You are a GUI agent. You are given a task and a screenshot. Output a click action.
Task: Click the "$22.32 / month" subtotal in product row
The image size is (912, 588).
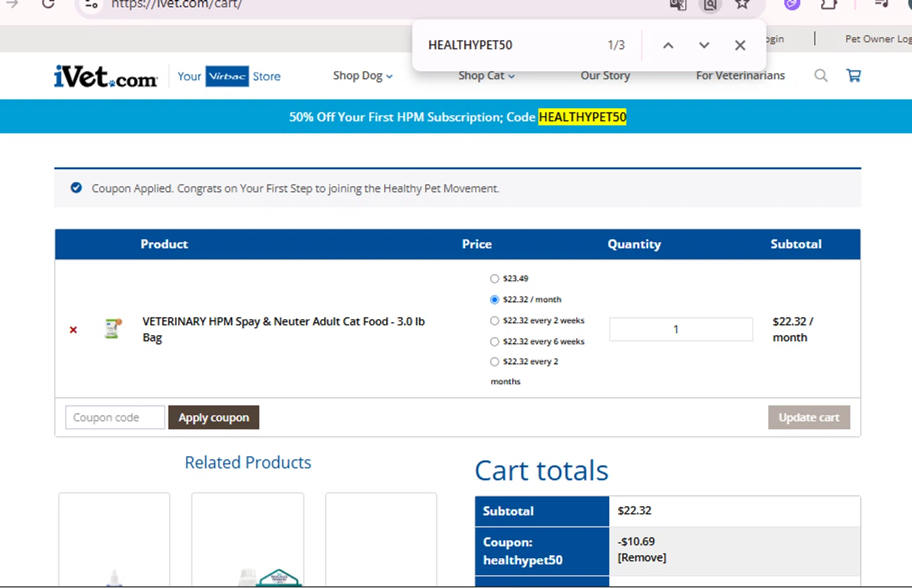click(x=793, y=330)
